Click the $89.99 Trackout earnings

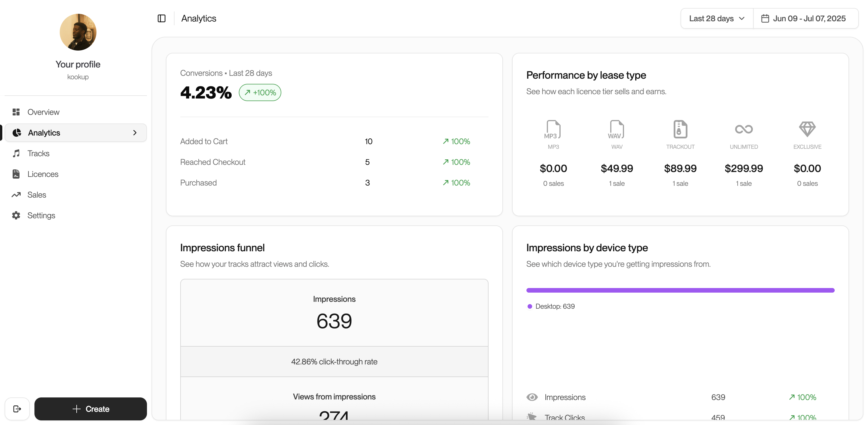tap(680, 168)
